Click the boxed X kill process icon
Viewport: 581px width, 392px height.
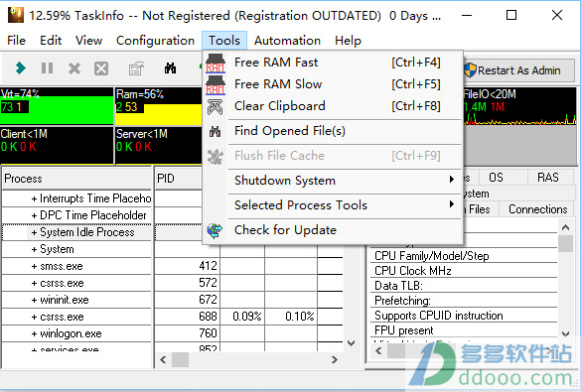pos(101,68)
